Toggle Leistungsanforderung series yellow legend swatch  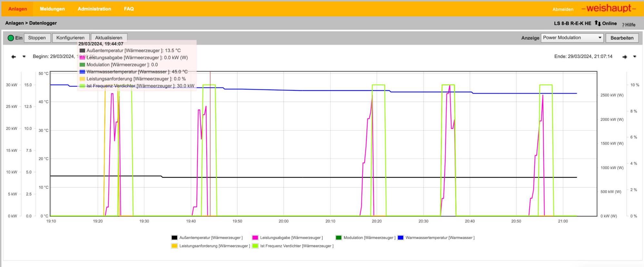click(x=174, y=246)
